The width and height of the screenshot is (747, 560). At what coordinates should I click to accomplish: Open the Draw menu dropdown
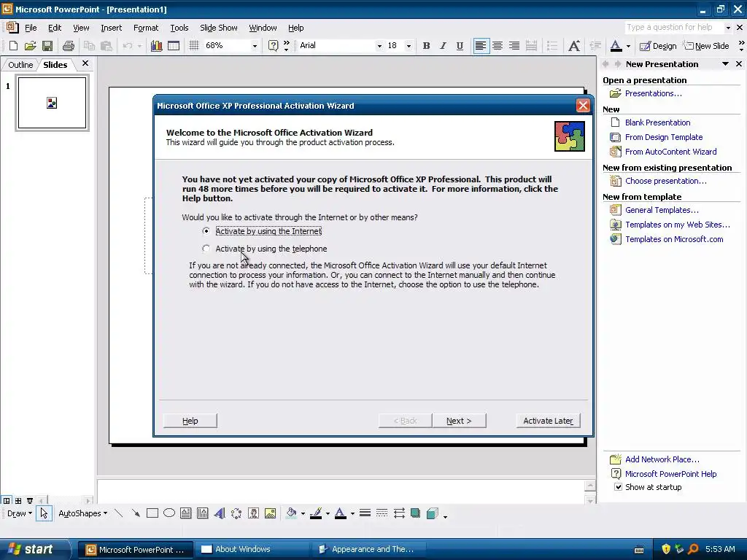[20, 513]
